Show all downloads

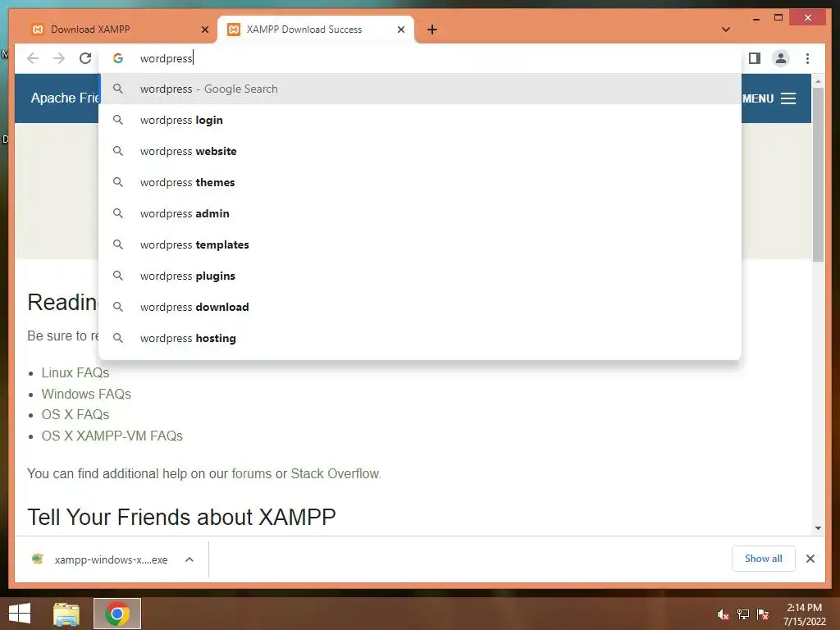click(x=764, y=559)
